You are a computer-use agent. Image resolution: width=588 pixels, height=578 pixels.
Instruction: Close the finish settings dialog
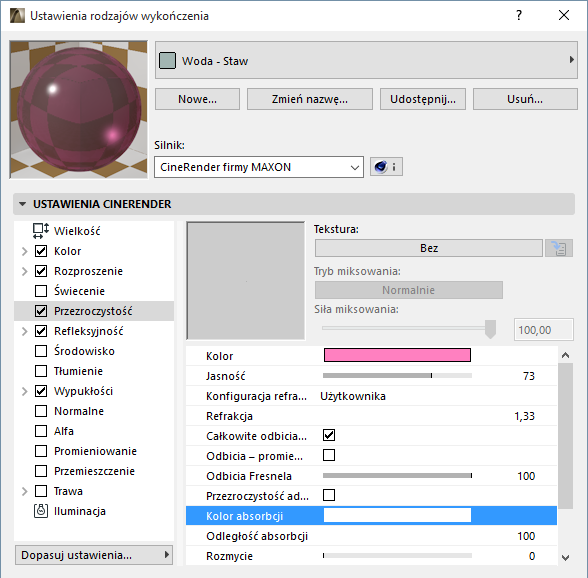564,15
